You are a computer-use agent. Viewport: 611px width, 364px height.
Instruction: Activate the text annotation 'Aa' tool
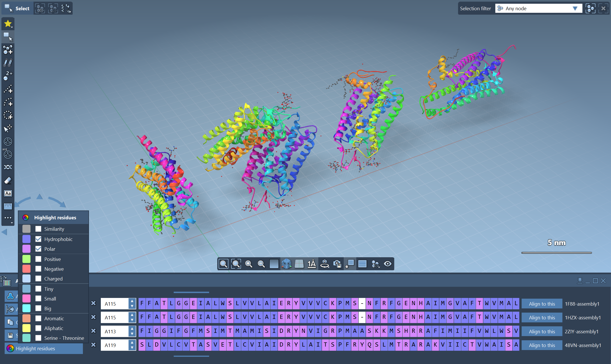click(8, 193)
